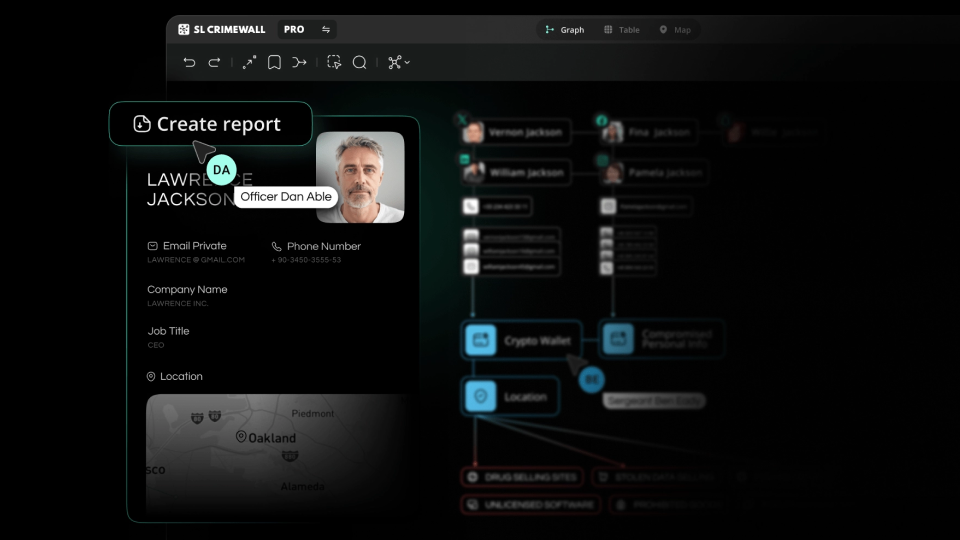This screenshot has width=960, height=540.
Task: Select the William Jackson graph node
Action: pyautogui.click(x=516, y=173)
